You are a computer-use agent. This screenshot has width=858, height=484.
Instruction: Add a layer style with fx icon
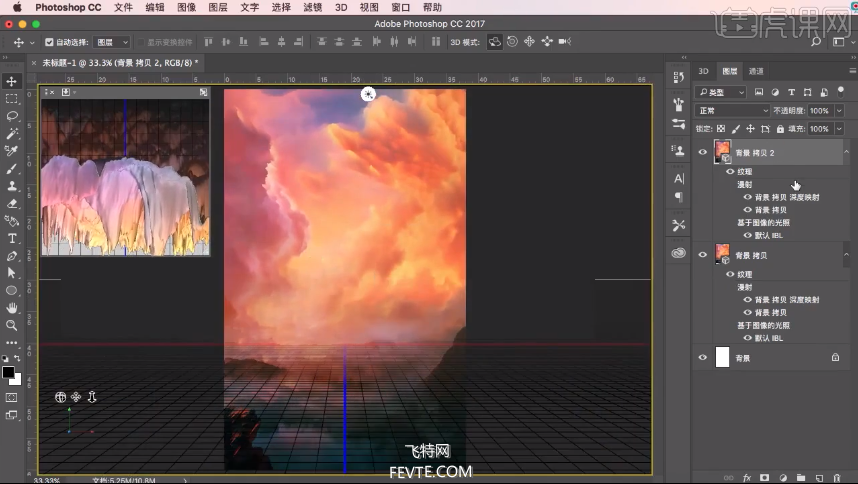(747, 477)
